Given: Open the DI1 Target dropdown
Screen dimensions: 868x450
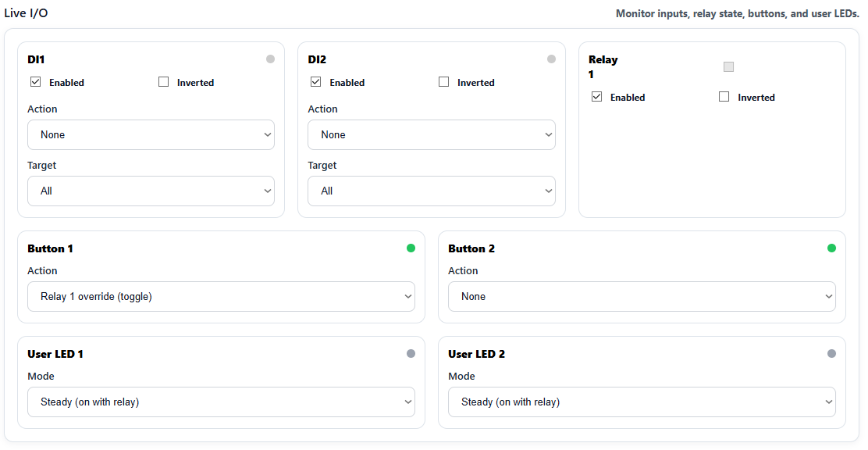Looking at the screenshot, I should tap(151, 191).
